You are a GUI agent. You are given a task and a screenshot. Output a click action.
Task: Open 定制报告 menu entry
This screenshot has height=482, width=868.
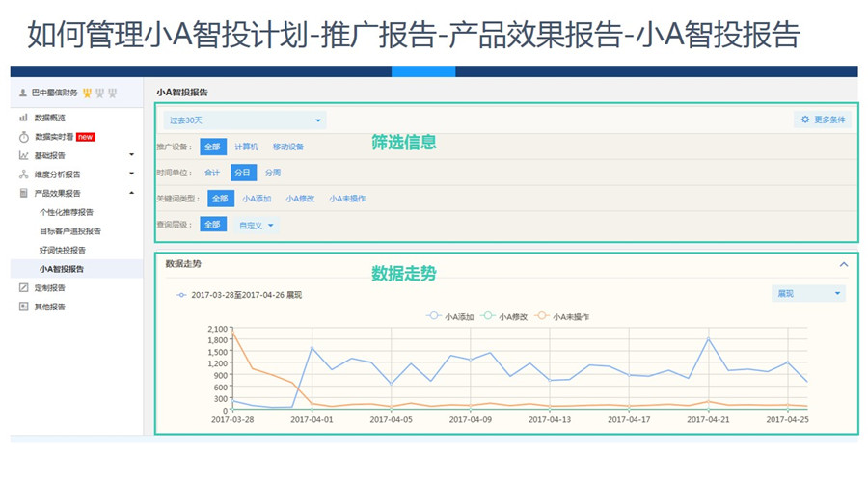(x=50, y=288)
